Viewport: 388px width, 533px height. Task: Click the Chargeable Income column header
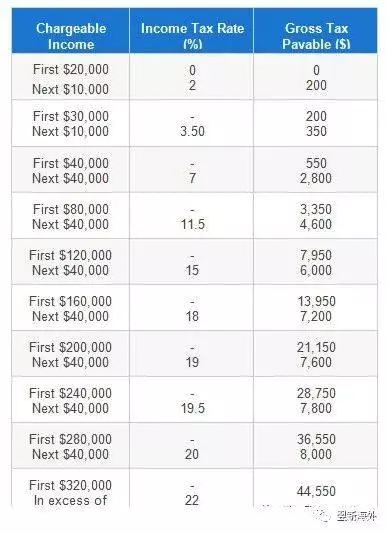(71, 36)
